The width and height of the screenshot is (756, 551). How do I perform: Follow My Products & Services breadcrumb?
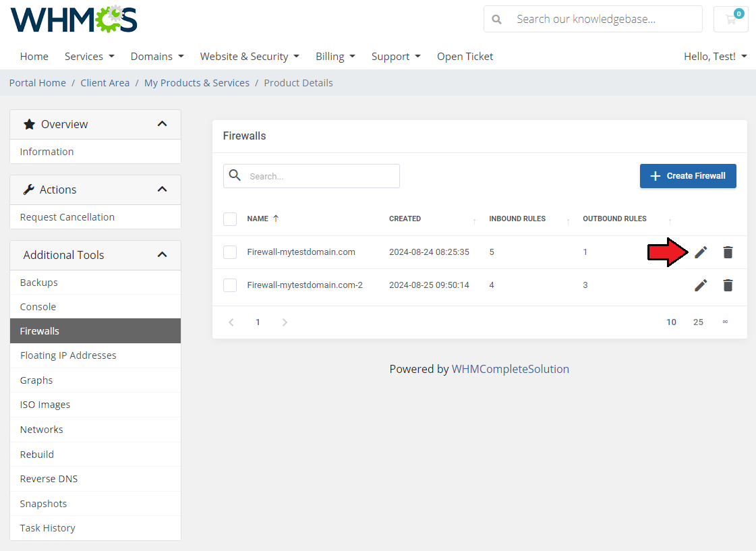pos(197,83)
